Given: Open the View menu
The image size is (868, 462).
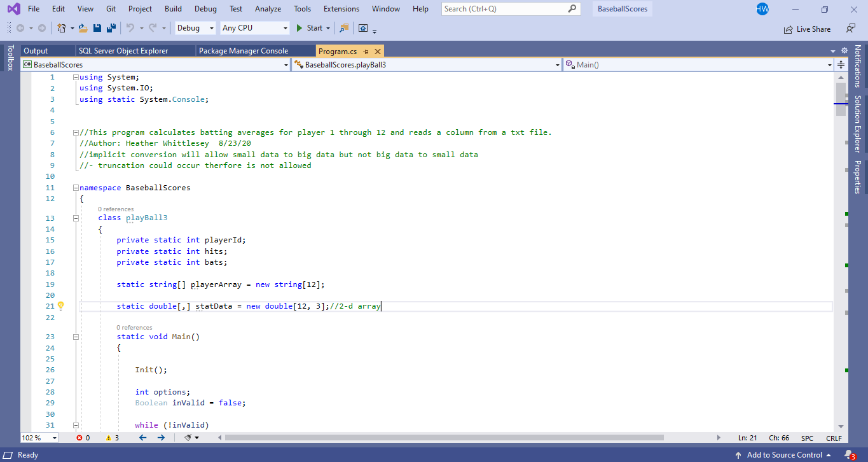Looking at the screenshot, I should [85, 9].
